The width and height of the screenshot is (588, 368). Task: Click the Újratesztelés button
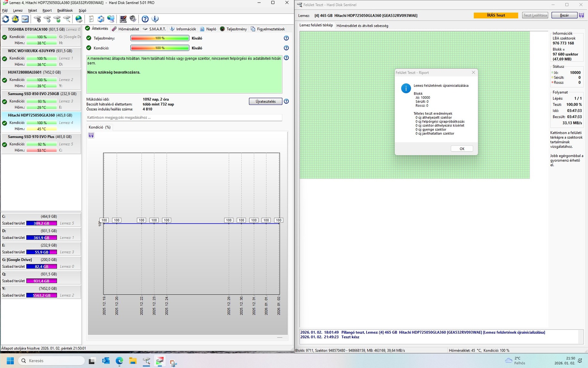click(x=265, y=102)
